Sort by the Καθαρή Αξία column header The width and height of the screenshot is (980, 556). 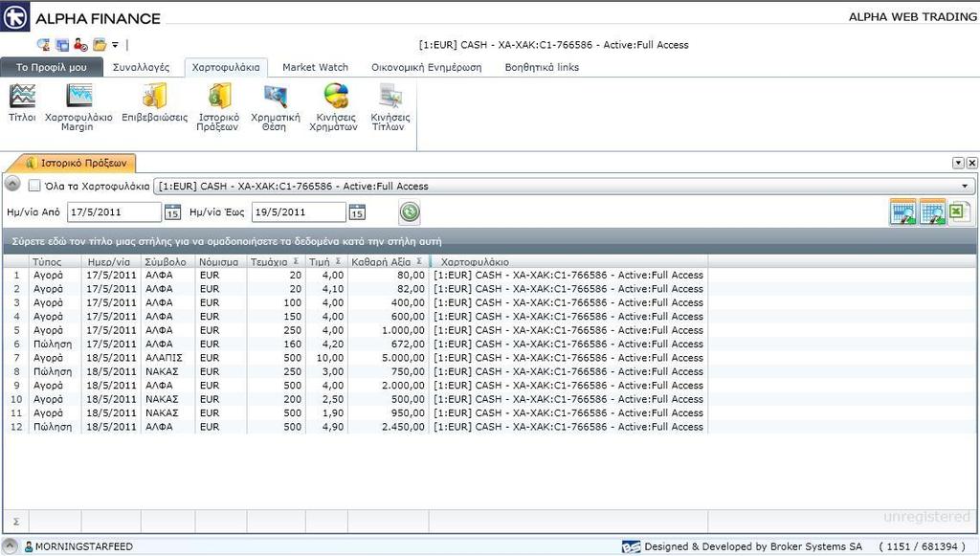point(381,262)
